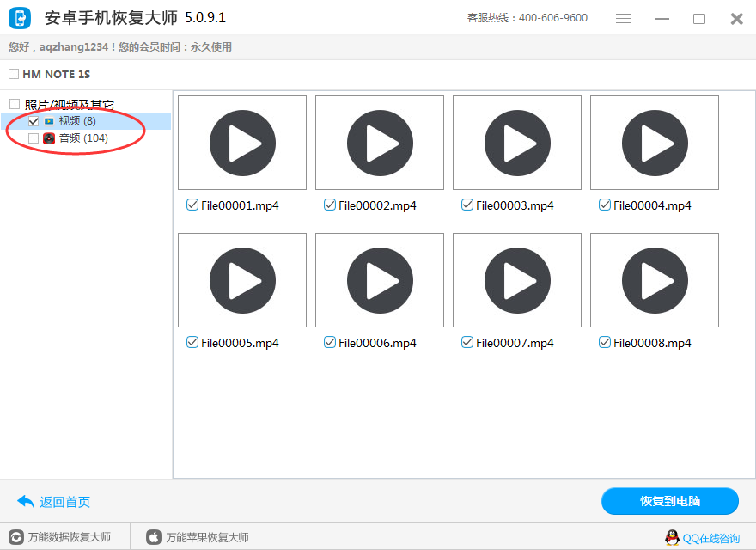Uncheck File00004.mp4 checkbox
The width and height of the screenshot is (756, 550).
point(604,205)
